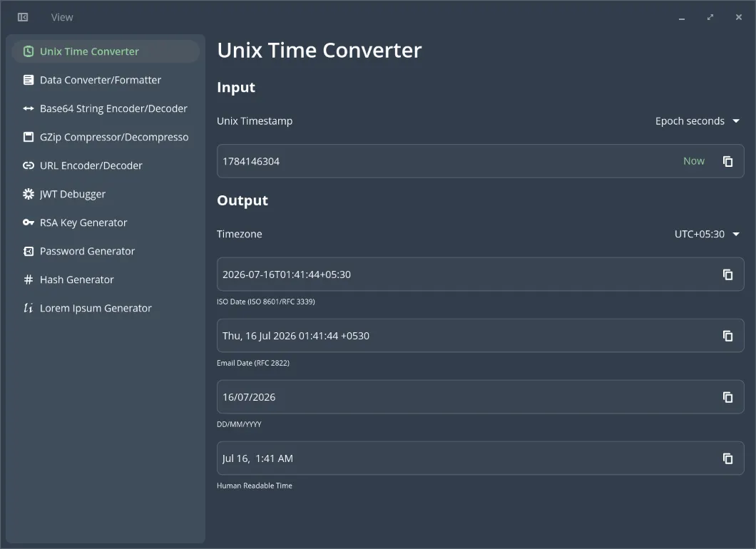Click the GZip Compressor archive icon
The height and width of the screenshot is (549, 756).
tap(29, 137)
